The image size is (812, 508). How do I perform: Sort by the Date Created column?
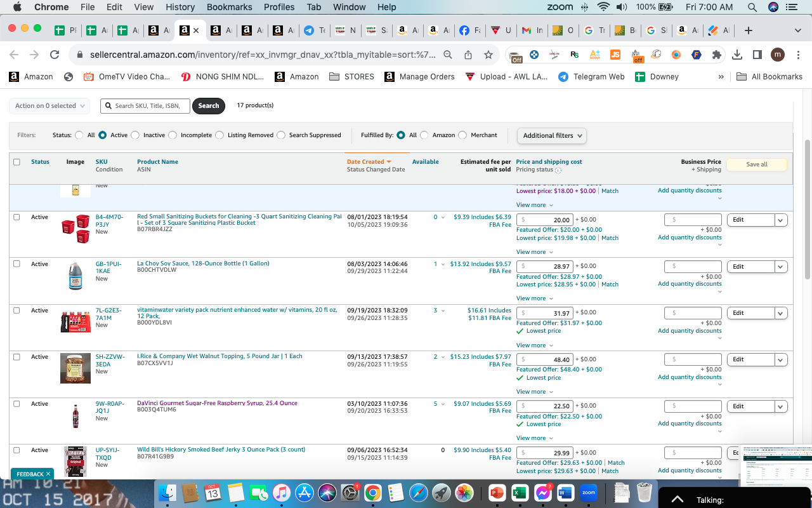point(369,162)
